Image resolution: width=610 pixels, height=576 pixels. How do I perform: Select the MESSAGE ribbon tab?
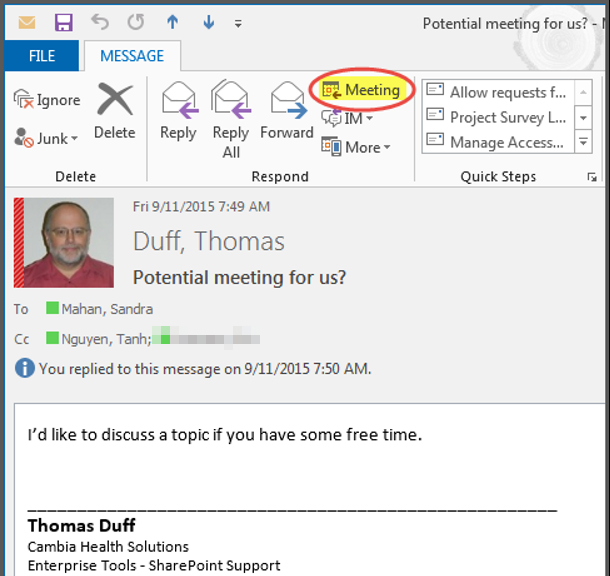pyautogui.click(x=131, y=56)
